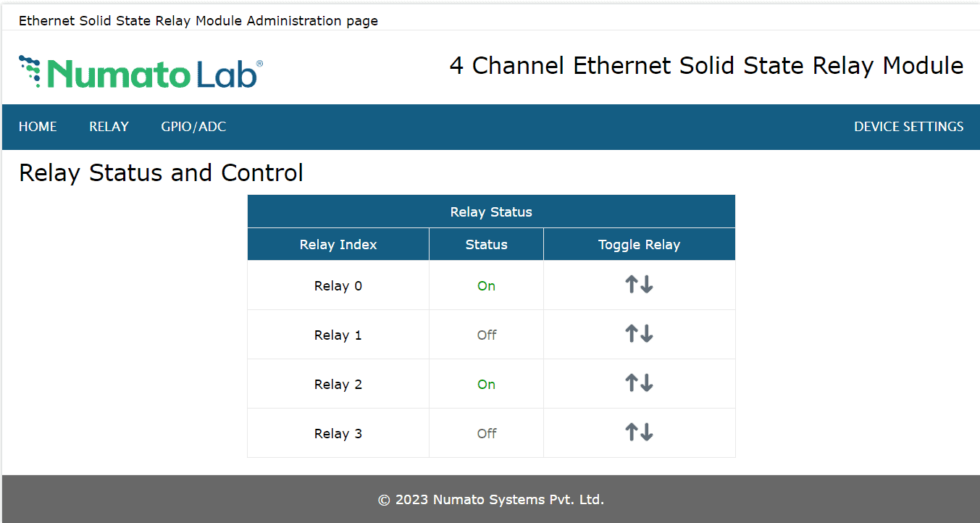Open the RELAY menu item
The width and height of the screenshot is (980, 523).
(109, 127)
